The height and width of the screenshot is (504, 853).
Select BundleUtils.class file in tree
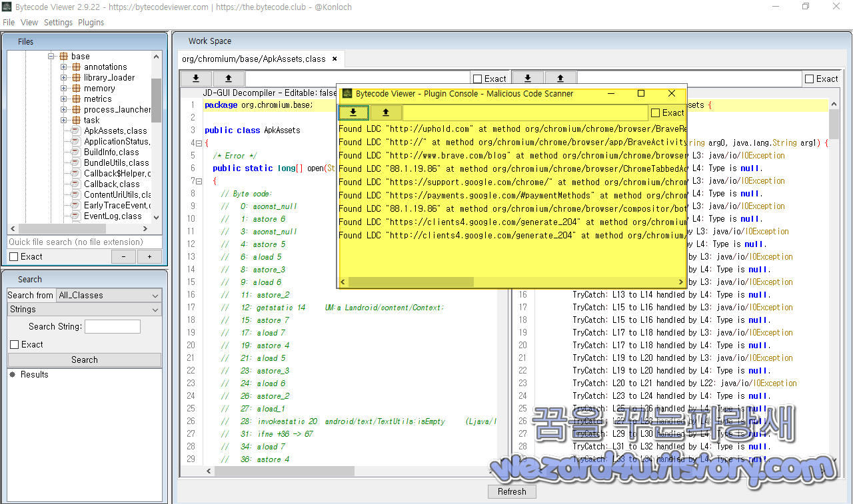(116, 163)
